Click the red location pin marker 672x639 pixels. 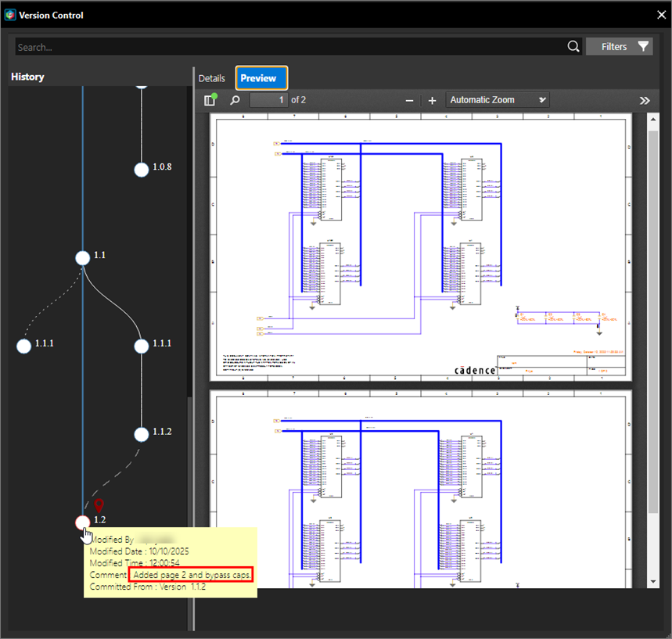click(99, 506)
